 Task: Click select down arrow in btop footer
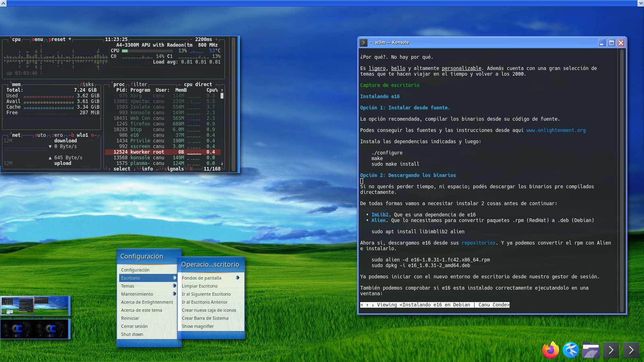pos(134,169)
